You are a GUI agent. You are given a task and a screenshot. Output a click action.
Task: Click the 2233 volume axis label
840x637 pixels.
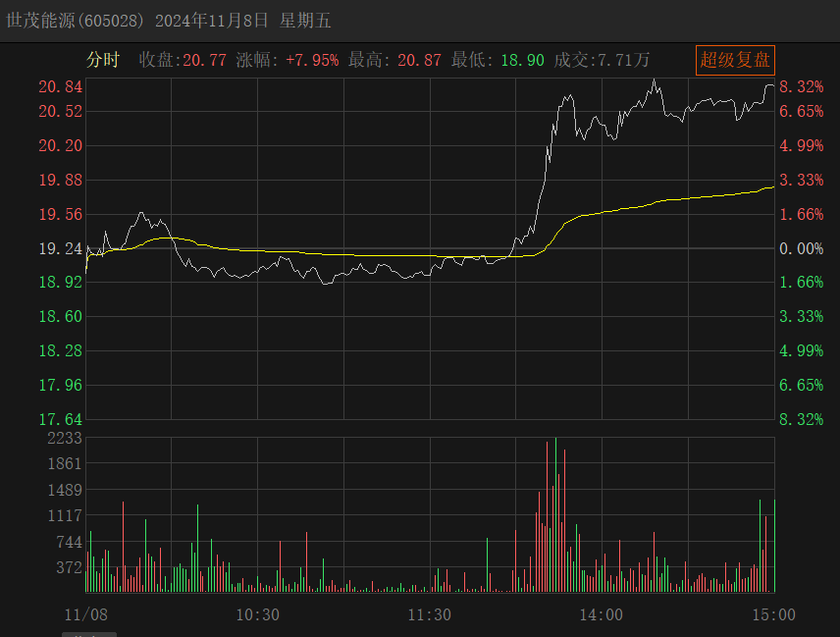65,439
